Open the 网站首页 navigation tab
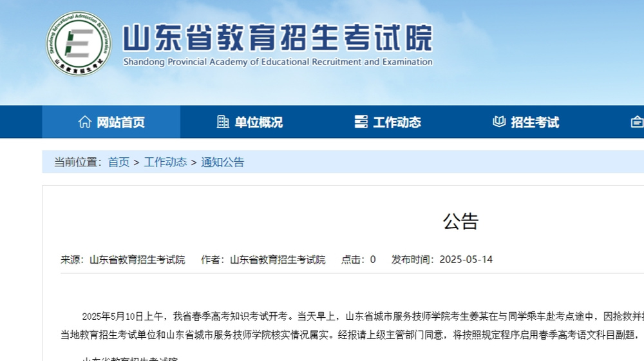Screen dimensions: 644x361 pyautogui.click(x=111, y=122)
